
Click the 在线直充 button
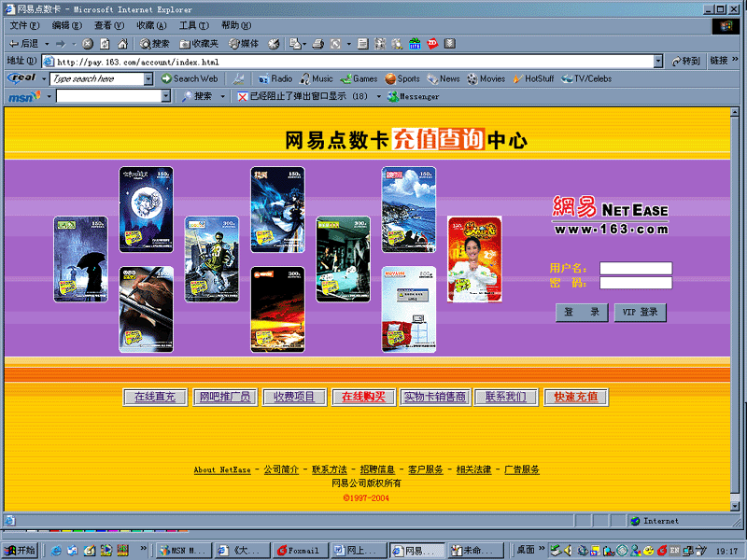click(155, 397)
